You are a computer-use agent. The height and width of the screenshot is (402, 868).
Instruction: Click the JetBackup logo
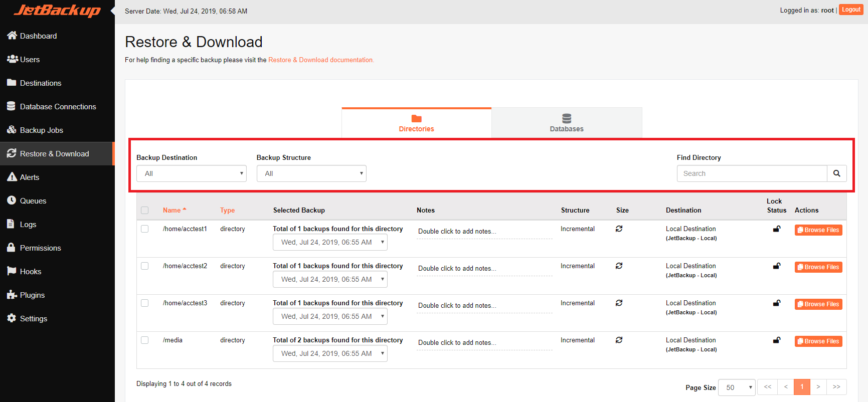pyautogui.click(x=57, y=10)
